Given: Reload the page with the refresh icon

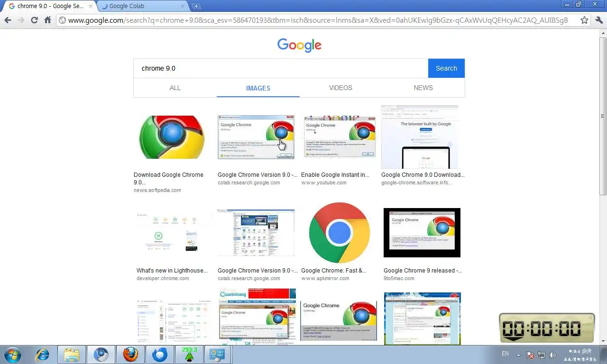Looking at the screenshot, I should pyautogui.click(x=34, y=20).
